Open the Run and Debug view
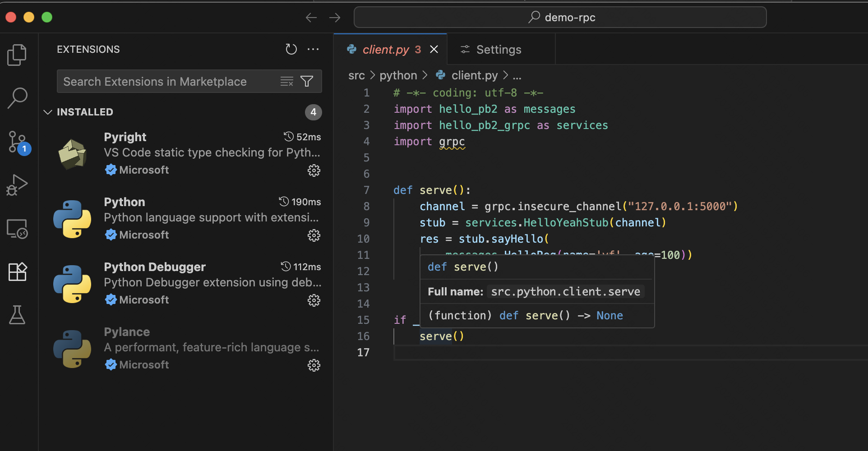Viewport: 868px width, 451px height. pyautogui.click(x=17, y=185)
